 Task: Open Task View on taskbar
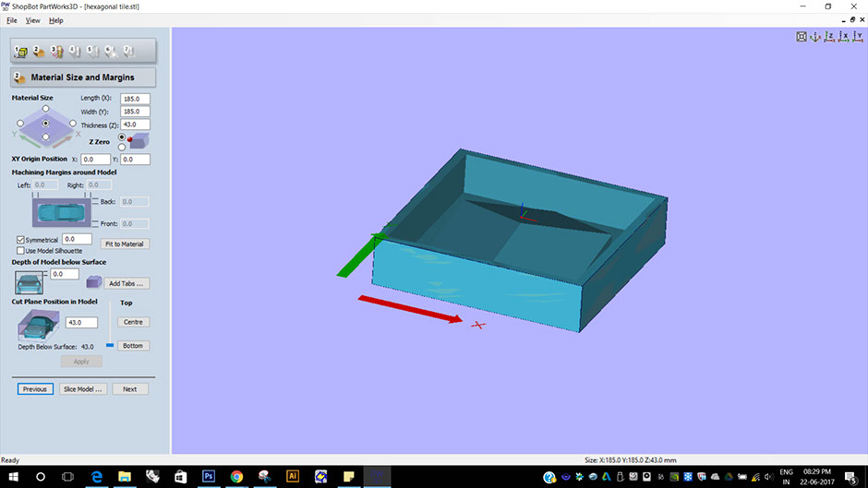click(67, 476)
